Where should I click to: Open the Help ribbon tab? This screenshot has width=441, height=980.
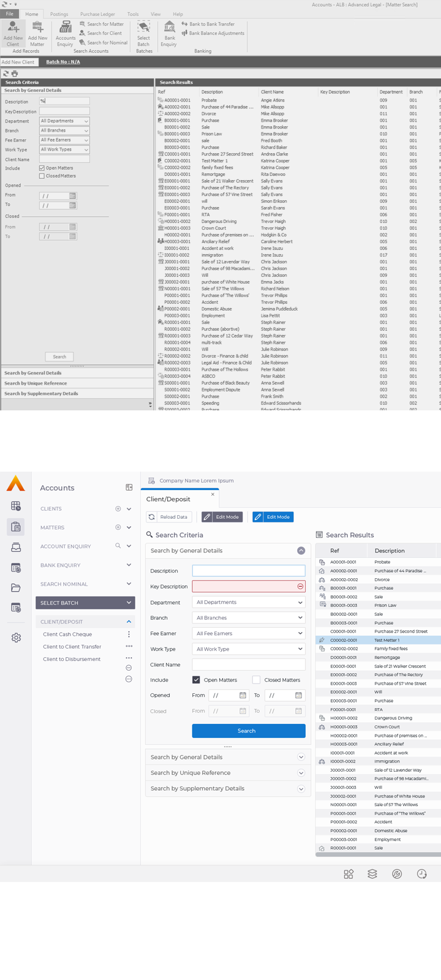[x=178, y=14]
